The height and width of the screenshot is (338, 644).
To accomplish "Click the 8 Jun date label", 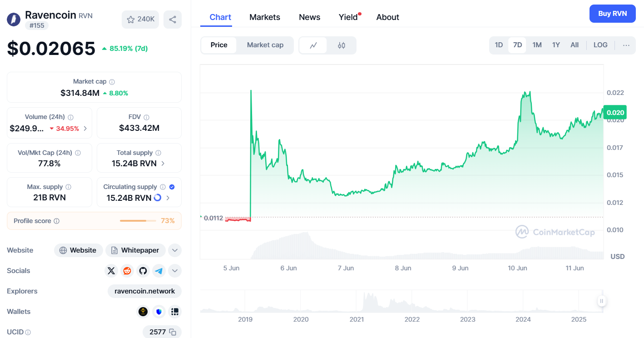I will tap(403, 268).
